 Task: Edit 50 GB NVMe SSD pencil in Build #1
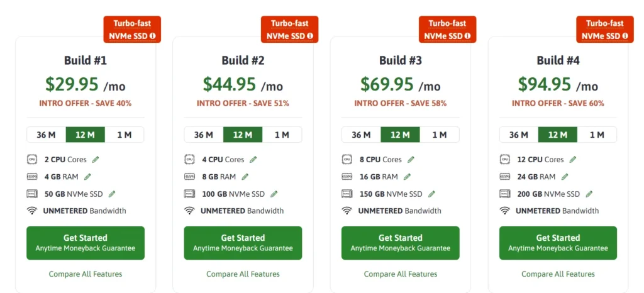tap(112, 194)
